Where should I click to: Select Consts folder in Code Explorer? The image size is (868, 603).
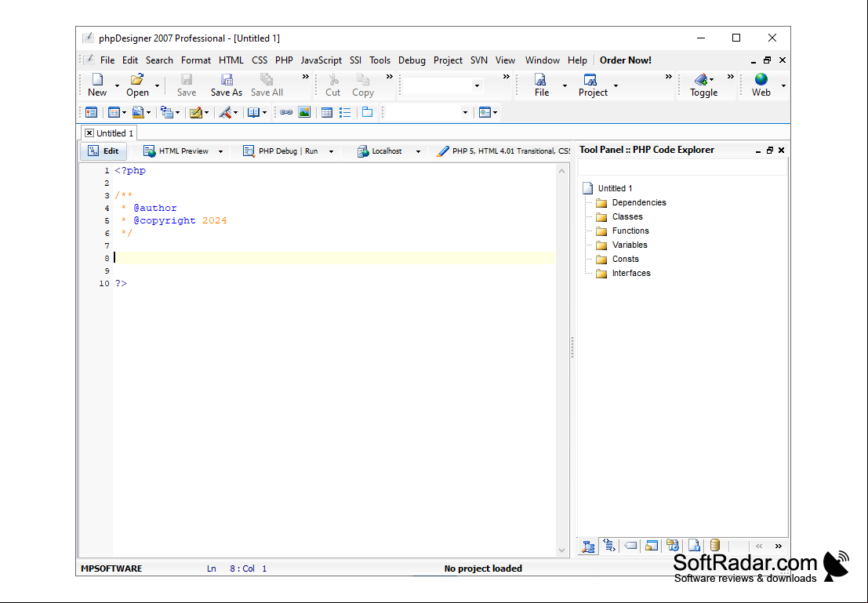625,259
